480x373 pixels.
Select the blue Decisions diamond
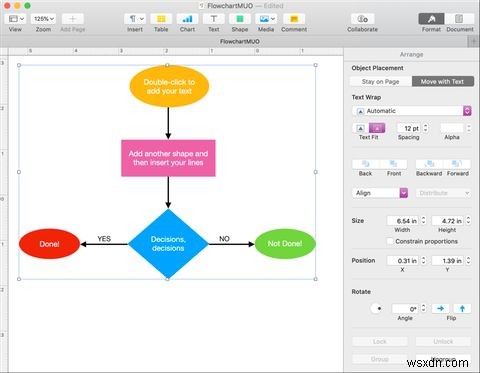168,244
